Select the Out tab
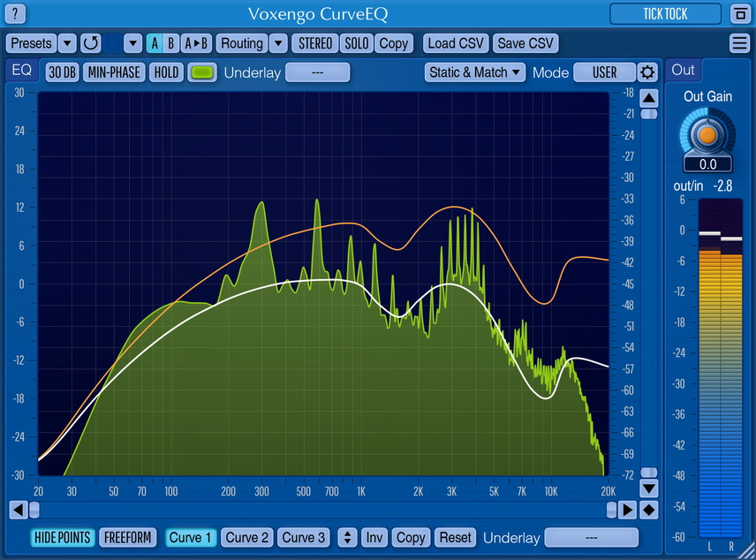Viewport: 756px width, 560px height. click(683, 71)
